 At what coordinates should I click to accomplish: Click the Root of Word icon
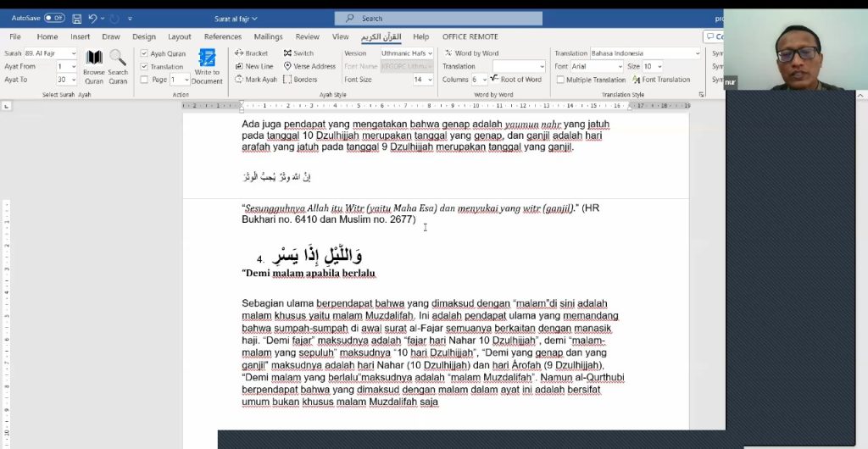pos(494,79)
